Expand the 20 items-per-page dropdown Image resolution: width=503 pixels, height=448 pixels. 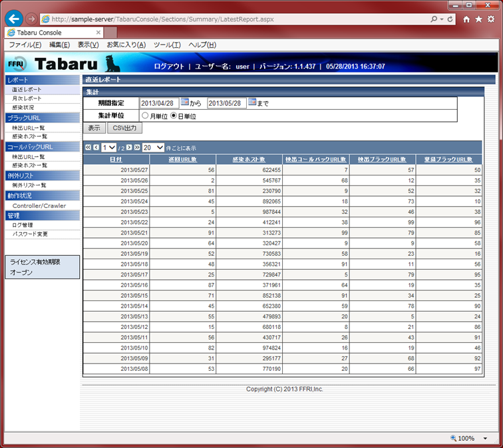[x=153, y=148]
